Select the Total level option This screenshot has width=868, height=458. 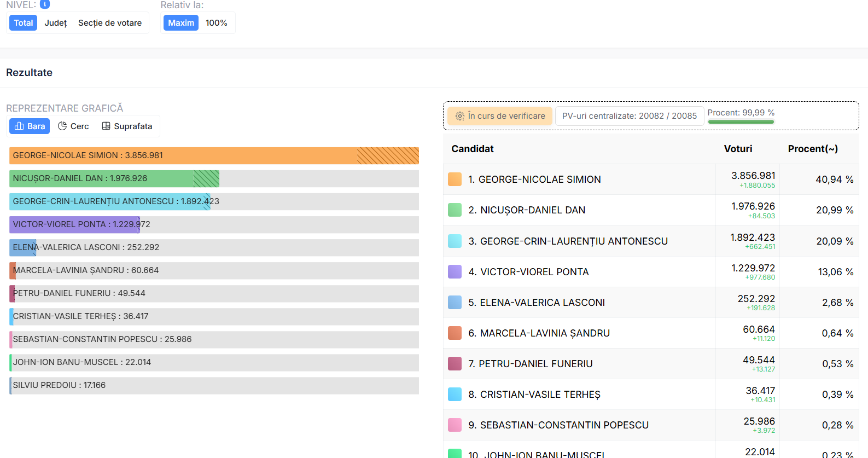24,23
